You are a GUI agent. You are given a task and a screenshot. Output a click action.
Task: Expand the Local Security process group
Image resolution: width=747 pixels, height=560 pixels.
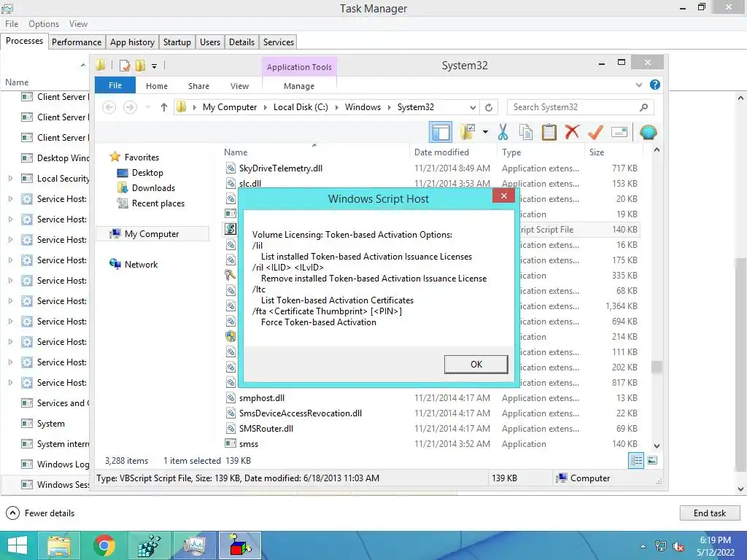coord(10,179)
